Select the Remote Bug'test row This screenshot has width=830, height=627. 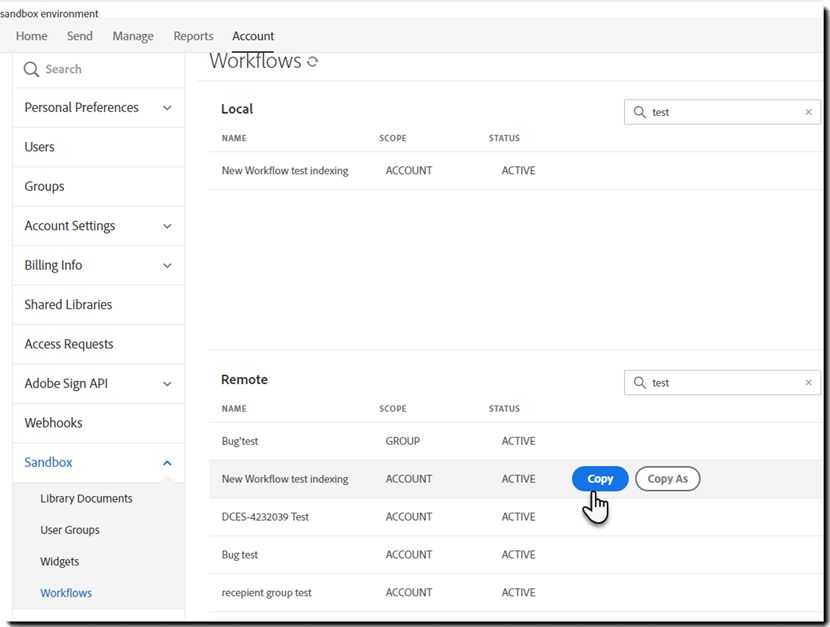pyautogui.click(x=516, y=441)
